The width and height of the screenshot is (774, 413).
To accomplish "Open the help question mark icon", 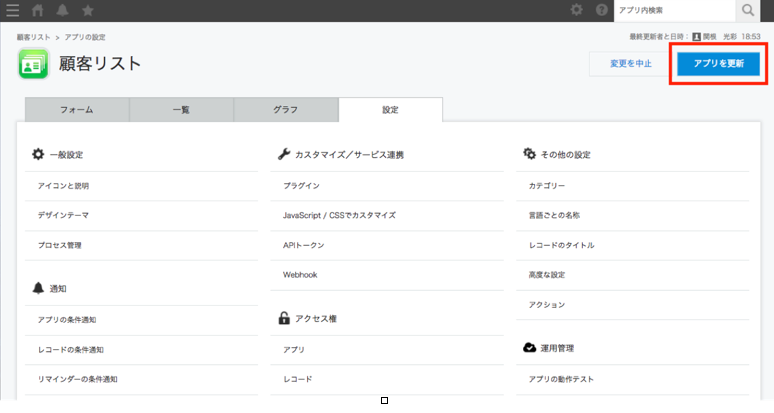I will [x=601, y=10].
